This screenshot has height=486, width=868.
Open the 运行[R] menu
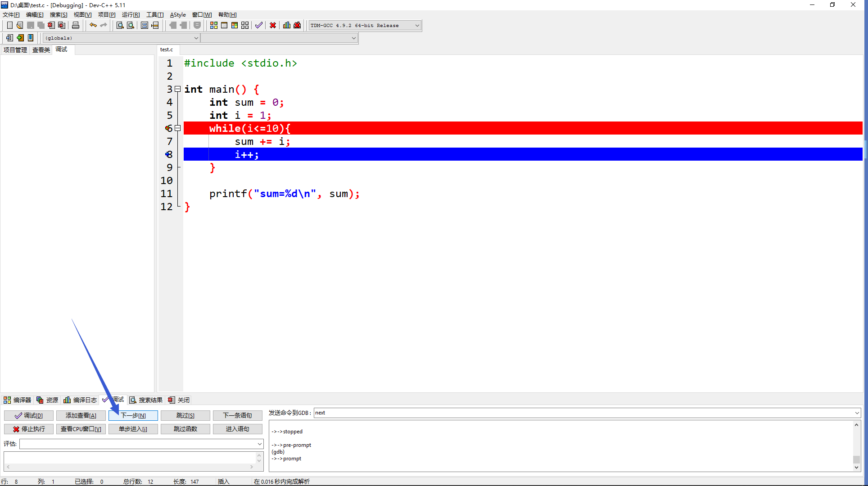point(131,15)
